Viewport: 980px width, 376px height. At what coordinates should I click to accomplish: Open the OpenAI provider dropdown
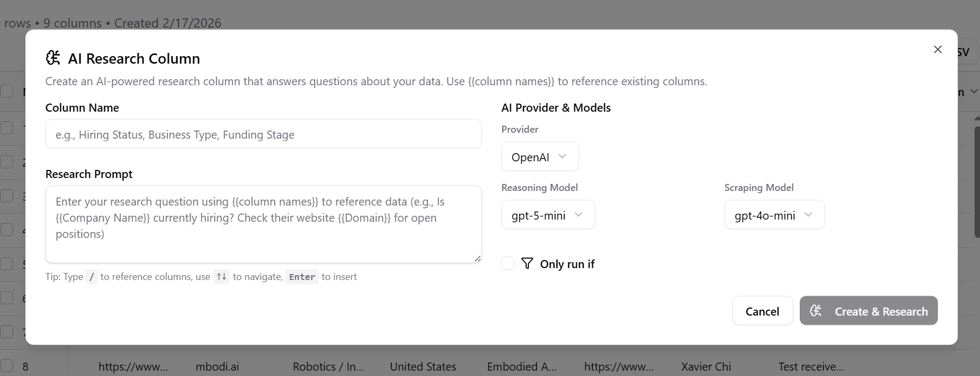(540, 156)
